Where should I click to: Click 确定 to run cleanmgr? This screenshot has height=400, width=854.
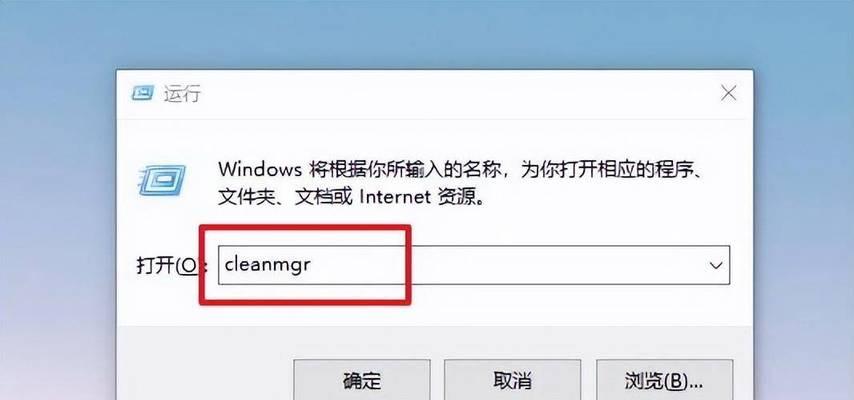tap(362, 380)
